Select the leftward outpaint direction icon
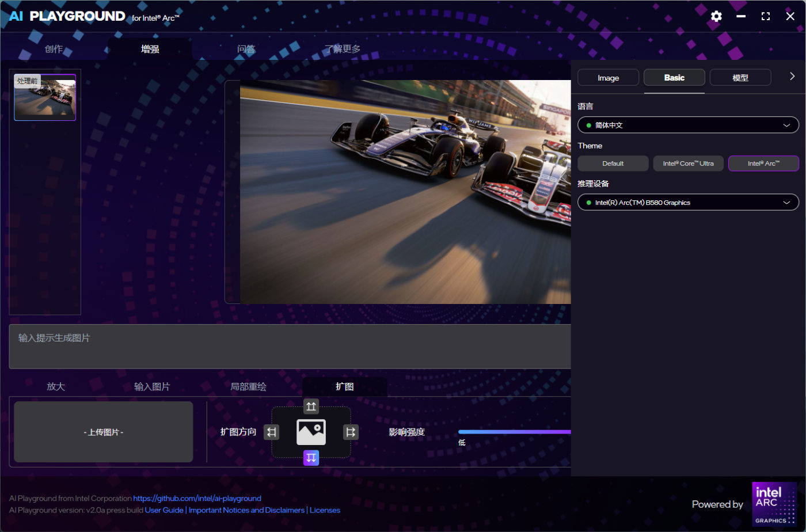This screenshot has height=532, width=806. coord(271,432)
